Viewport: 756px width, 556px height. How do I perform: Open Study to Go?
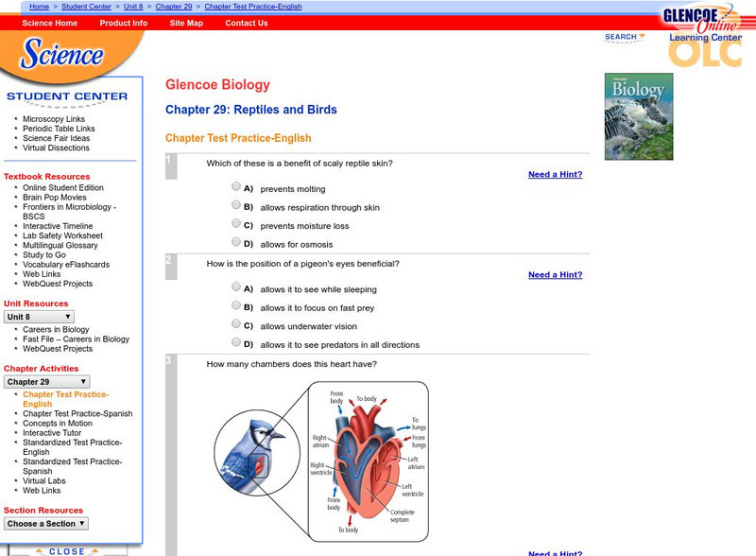pos(44,255)
